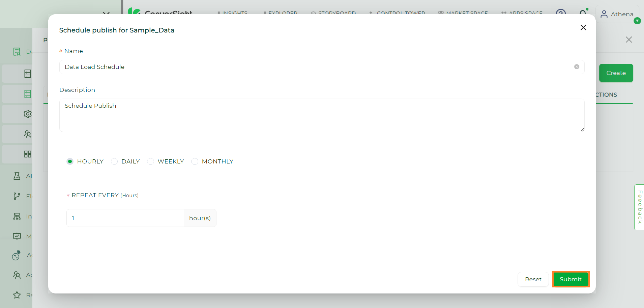
Task: Click the dataset document icon in sidebar
Action: tap(17, 52)
